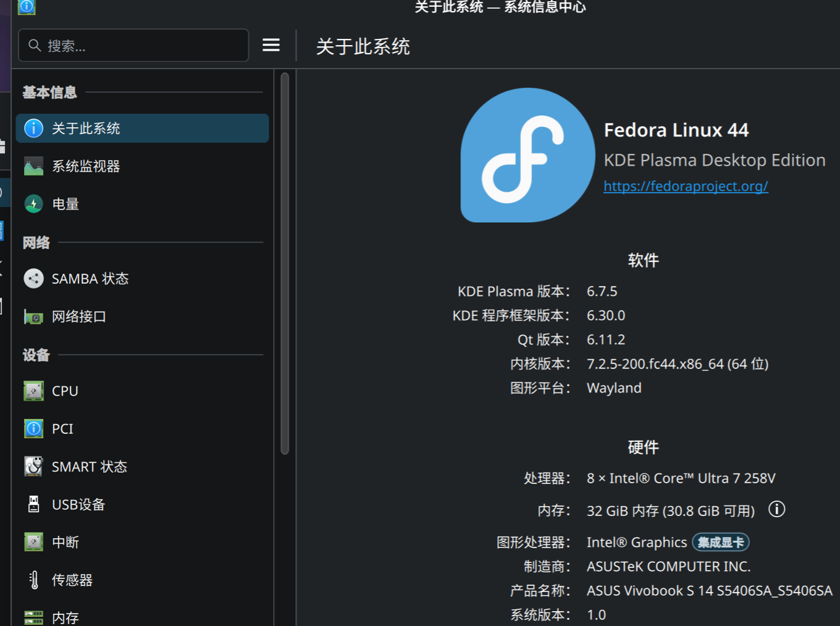This screenshot has height=626, width=840.
Task: Click the 网络 sidebar group header
Action: tap(36, 243)
